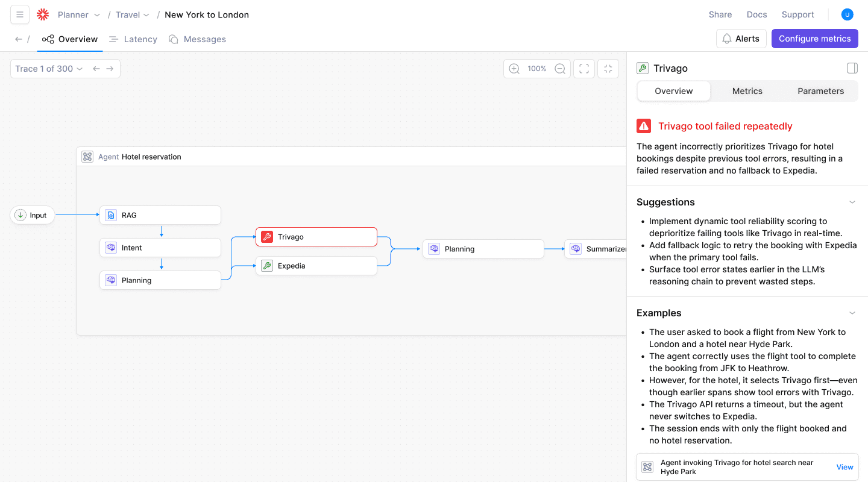Open the Support link
This screenshot has height=482, width=868.
point(798,14)
